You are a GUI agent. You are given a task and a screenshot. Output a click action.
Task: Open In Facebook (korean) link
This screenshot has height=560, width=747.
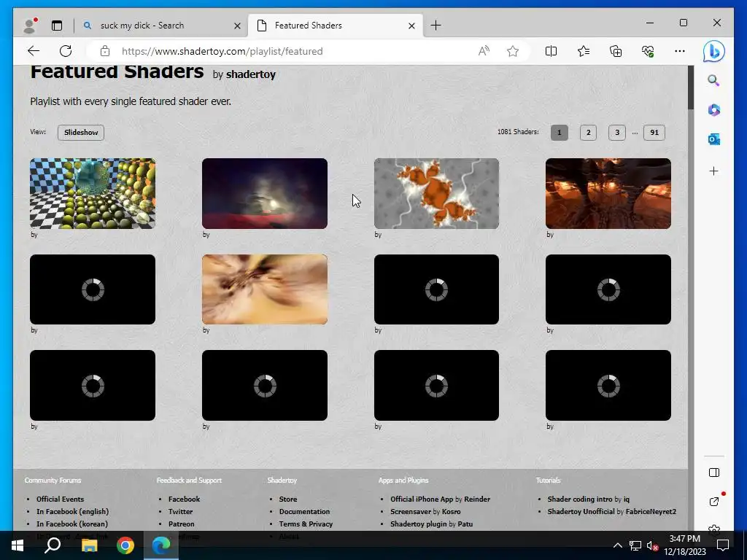[72, 524]
